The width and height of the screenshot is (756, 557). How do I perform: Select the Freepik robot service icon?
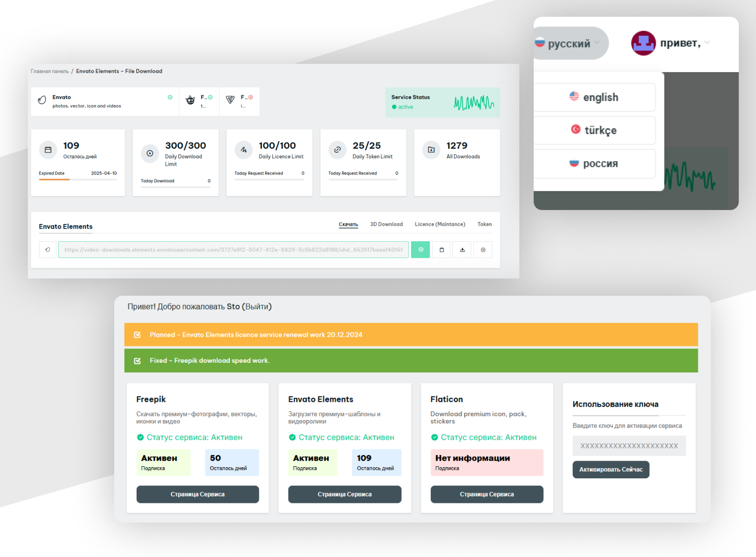pos(190,100)
